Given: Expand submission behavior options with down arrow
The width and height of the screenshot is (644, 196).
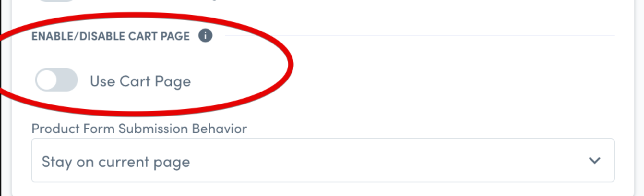Looking at the screenshot, I should (x=594, y=160).
